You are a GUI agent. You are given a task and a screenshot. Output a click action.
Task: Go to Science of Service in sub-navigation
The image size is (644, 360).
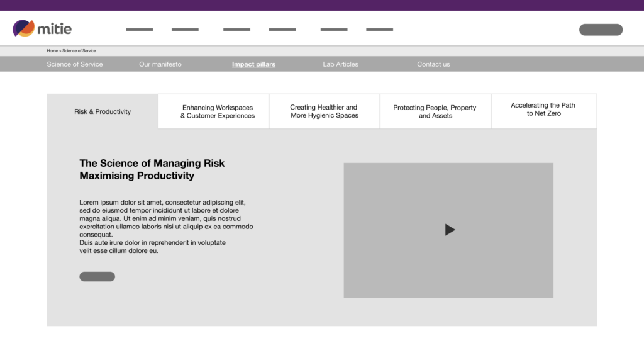tap(75, 64)
